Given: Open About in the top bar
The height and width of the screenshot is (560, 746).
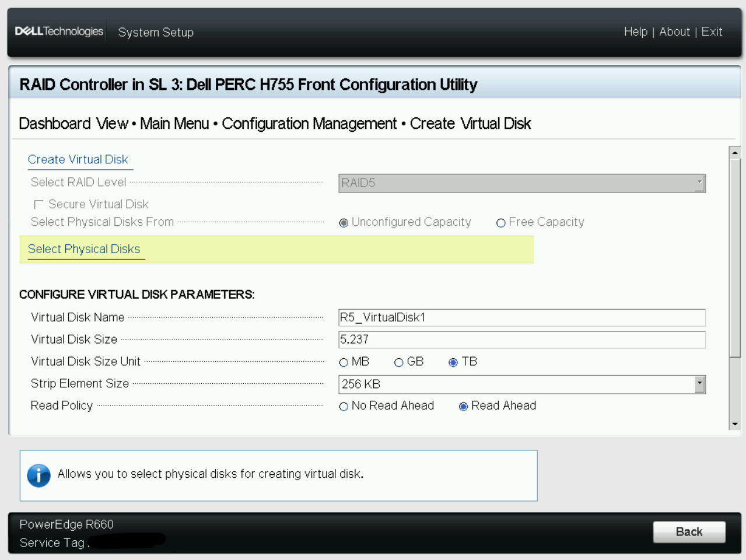Looking at the screenshot, I should click(x=675, y=32).
